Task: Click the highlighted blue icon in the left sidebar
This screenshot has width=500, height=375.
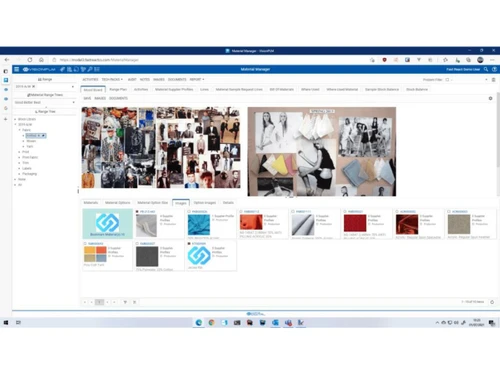Action: (x=6, y=80)
